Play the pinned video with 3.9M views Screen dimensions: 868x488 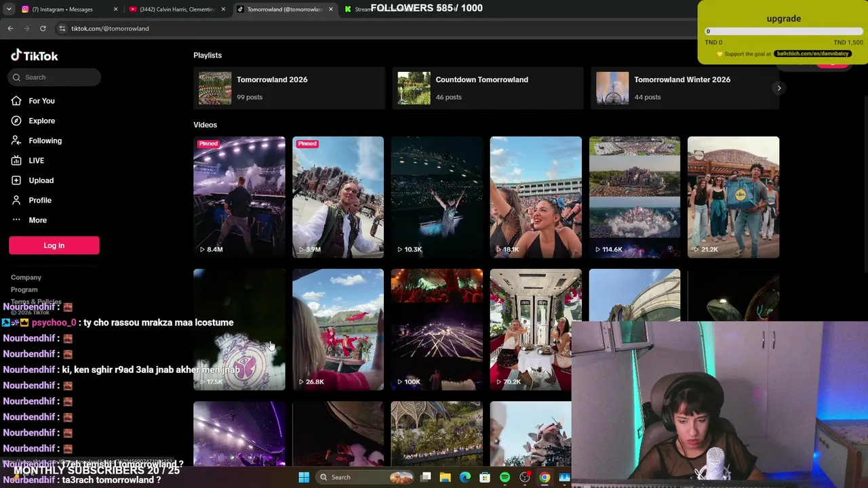[x=338, y=197]
